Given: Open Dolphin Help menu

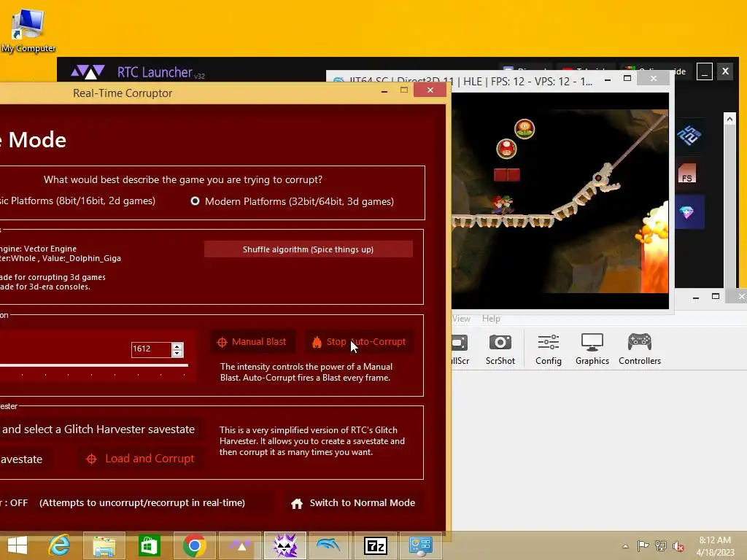Looking at the screenshot, I should click(491, 319).
